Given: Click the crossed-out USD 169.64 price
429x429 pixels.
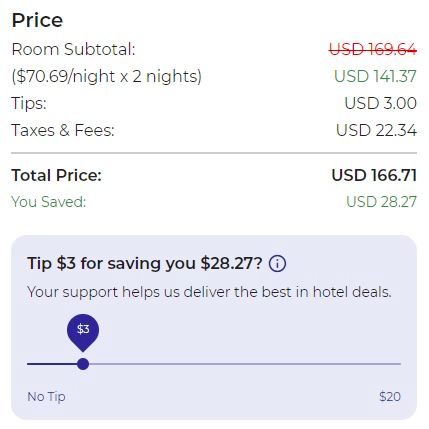Looking at the screenshot, I should (x=373, y=49).
